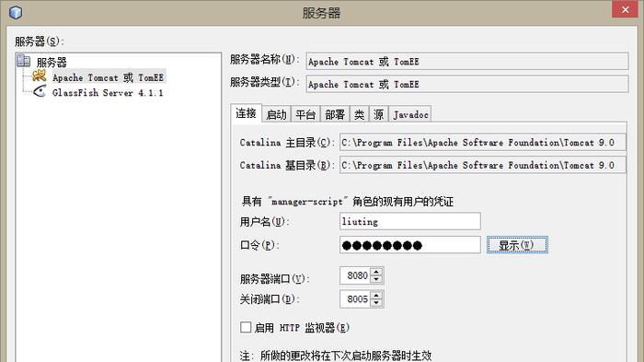Click the 口令 password field

click(410, 245)
